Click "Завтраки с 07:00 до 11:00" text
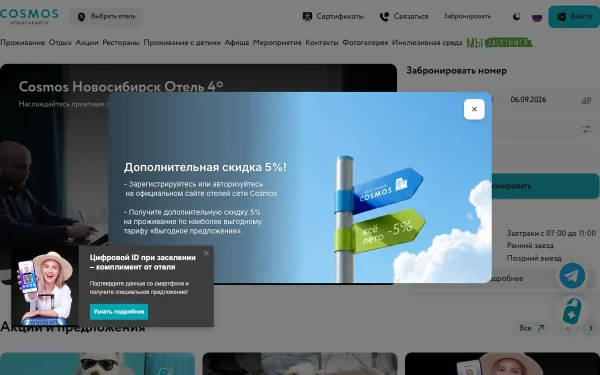Screen dimensions: 600x375 pos(551,233)
